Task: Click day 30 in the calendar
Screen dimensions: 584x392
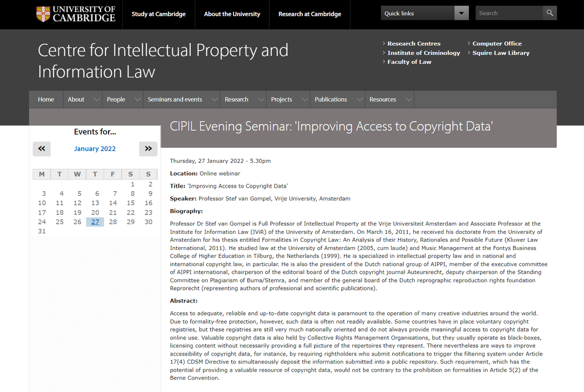Action: [x=148, y=222]
